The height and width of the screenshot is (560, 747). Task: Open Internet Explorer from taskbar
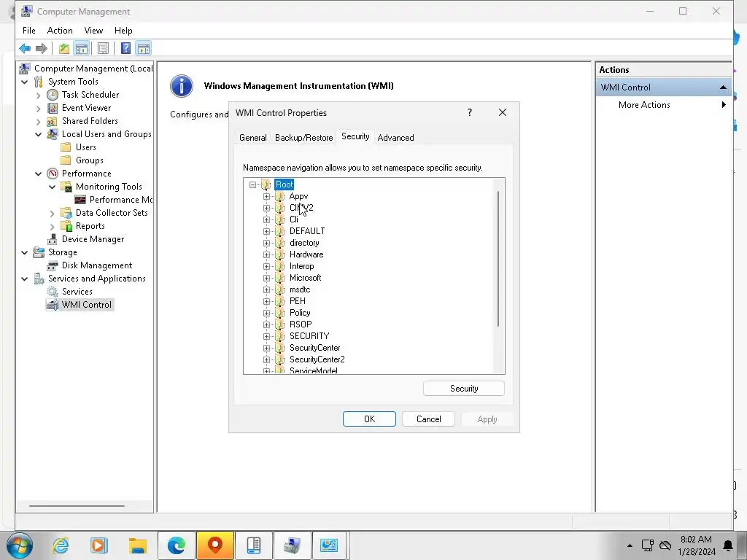[61, 545]
